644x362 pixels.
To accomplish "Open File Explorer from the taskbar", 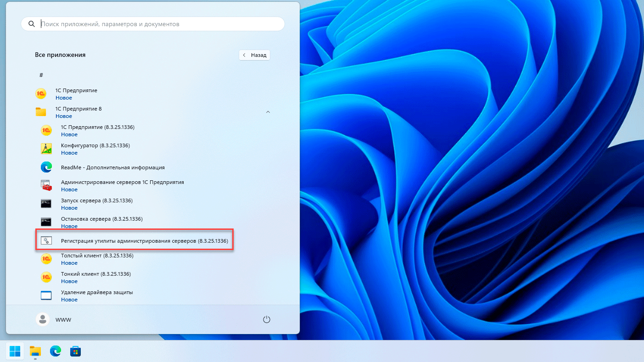I will 35,351.
